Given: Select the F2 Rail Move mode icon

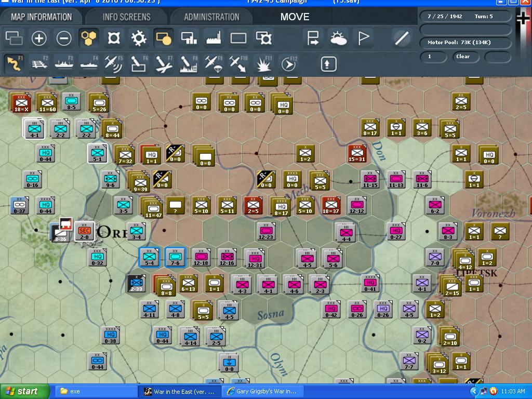Looking at the screenshot, I should 39,64.
